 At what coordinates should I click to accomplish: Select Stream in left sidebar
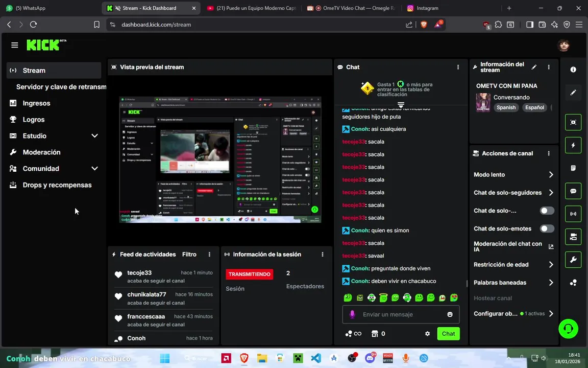[x=54, y=71]
